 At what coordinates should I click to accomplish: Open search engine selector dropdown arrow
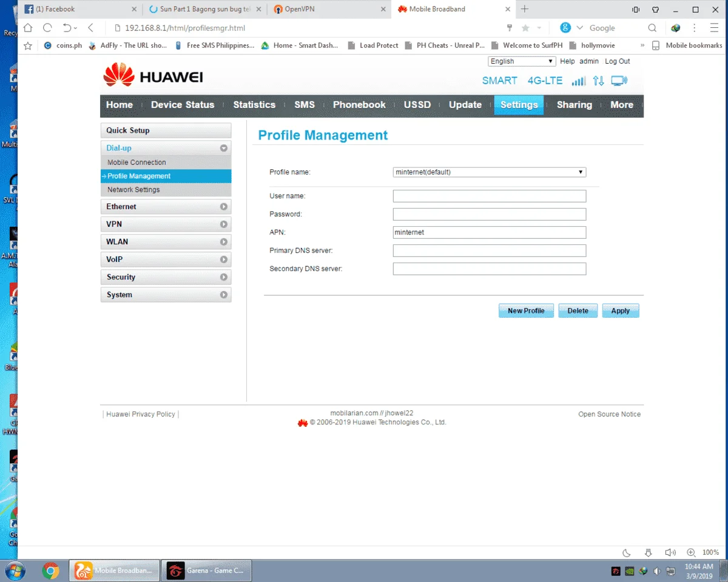pos(579,28)
